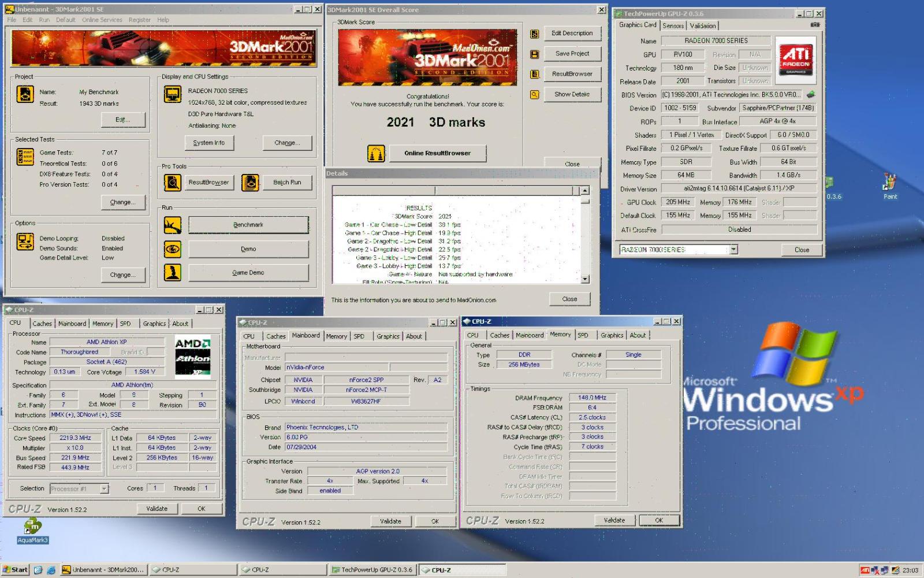This screenshot has height=578, width=924.
Task: Click the Batch Run icon in Pro Tools
Action: point(250,183)
